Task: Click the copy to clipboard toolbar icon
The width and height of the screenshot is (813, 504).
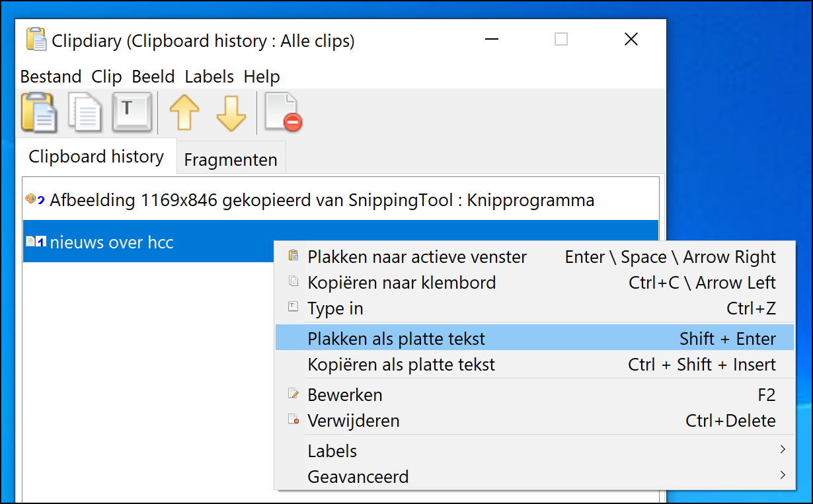Action: coord(86,112)
